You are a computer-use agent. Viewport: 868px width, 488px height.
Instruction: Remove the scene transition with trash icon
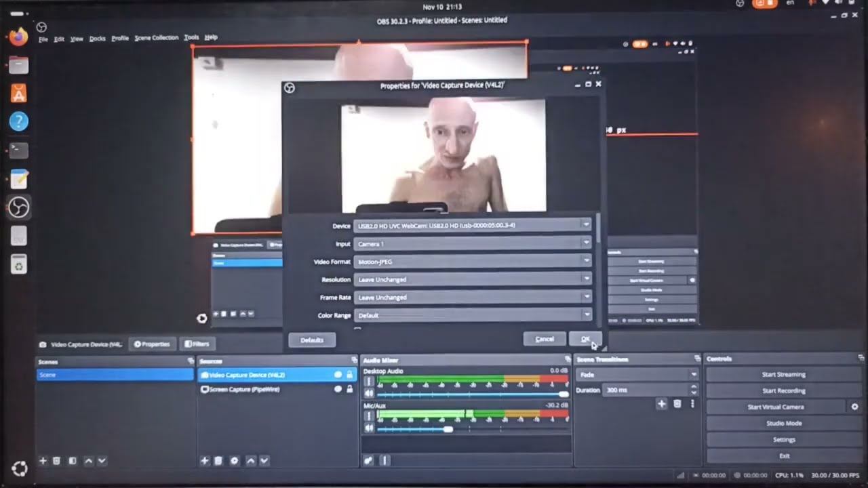click(x=677, y=404)
